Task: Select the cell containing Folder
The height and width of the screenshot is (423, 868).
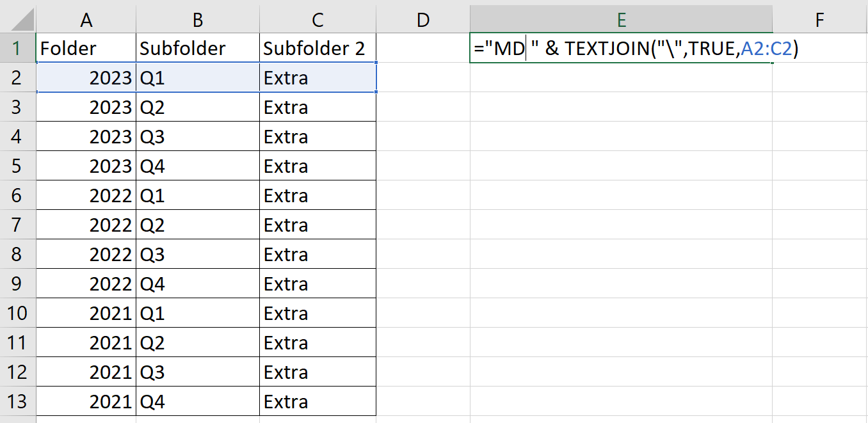Action: 86,47
